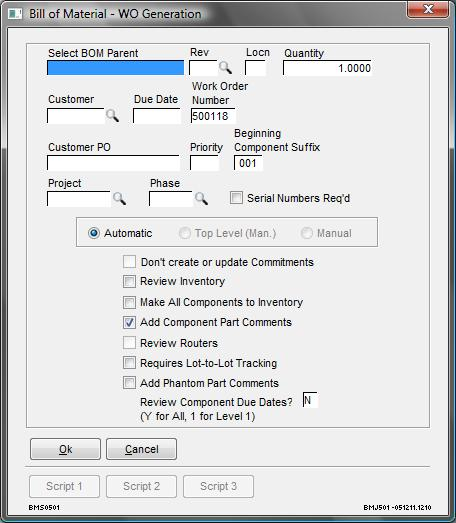Click the Review Component Due Dates? label
The image size is (456, 523).
216,402
